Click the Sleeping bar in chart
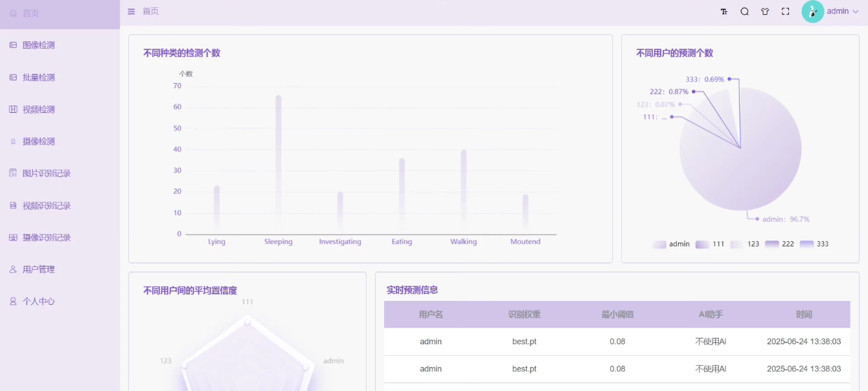The image size is (868, 391). pos(279,165)
